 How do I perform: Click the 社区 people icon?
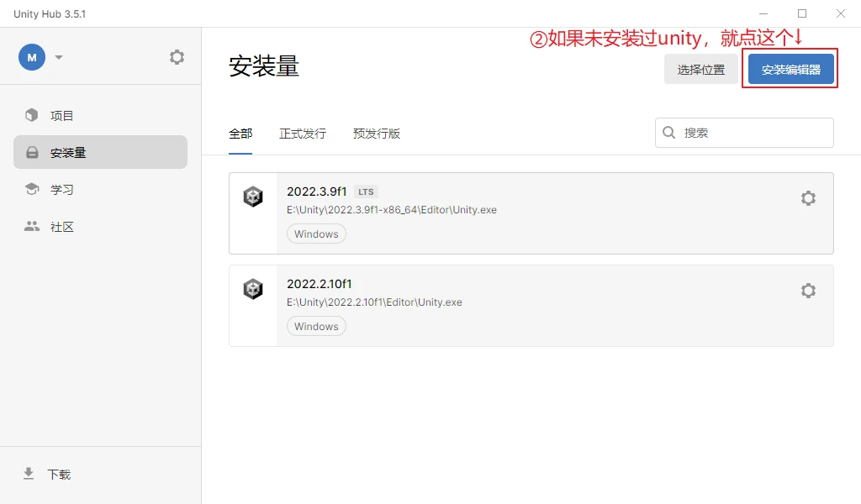coord(32,226)
